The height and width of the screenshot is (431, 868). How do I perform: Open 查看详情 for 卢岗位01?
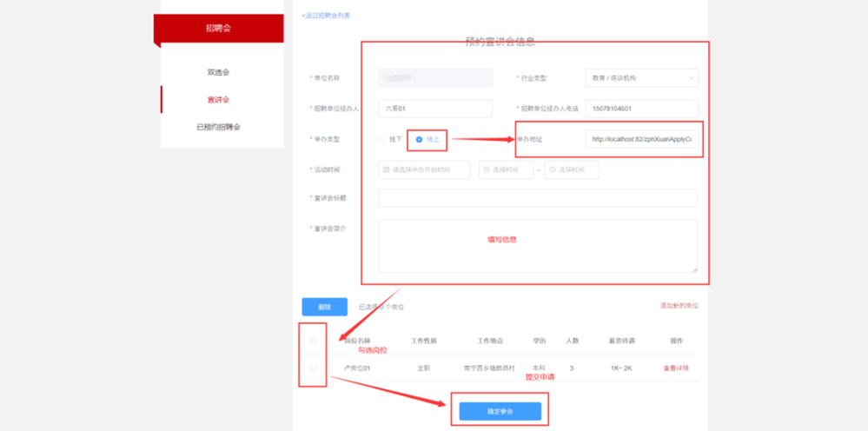[676, 368]
